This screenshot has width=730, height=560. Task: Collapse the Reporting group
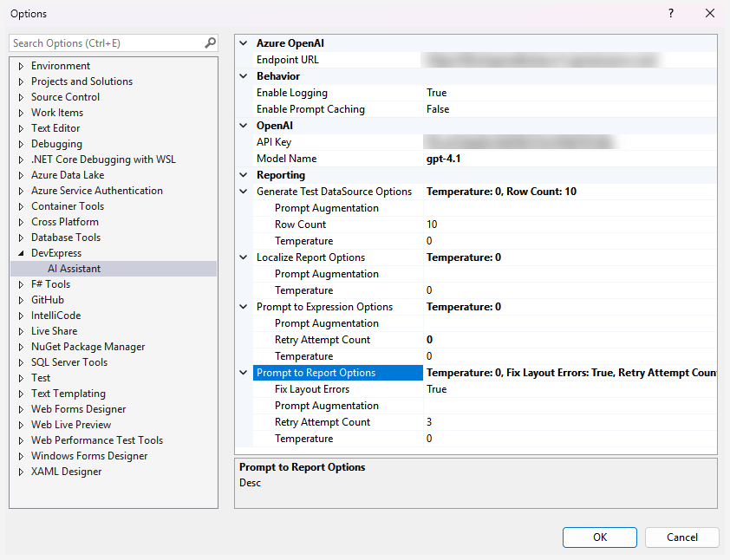coord(243,174)
